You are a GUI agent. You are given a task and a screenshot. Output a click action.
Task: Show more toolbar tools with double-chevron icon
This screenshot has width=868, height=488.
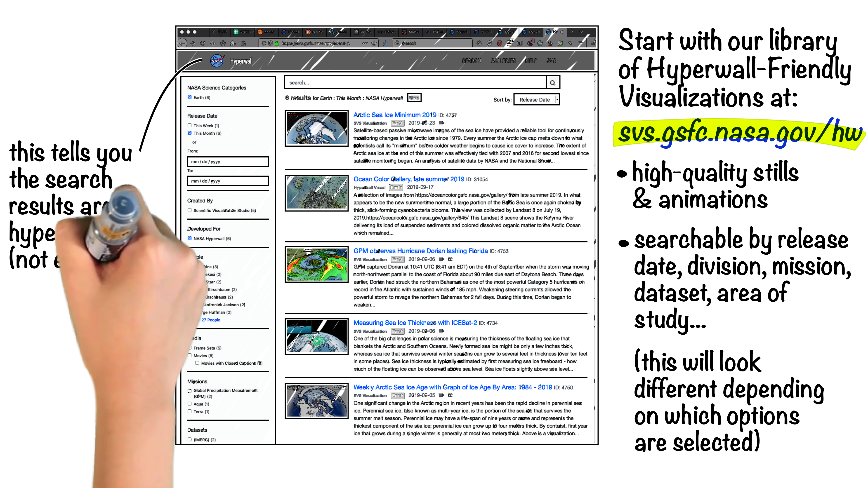click(581, 43)
